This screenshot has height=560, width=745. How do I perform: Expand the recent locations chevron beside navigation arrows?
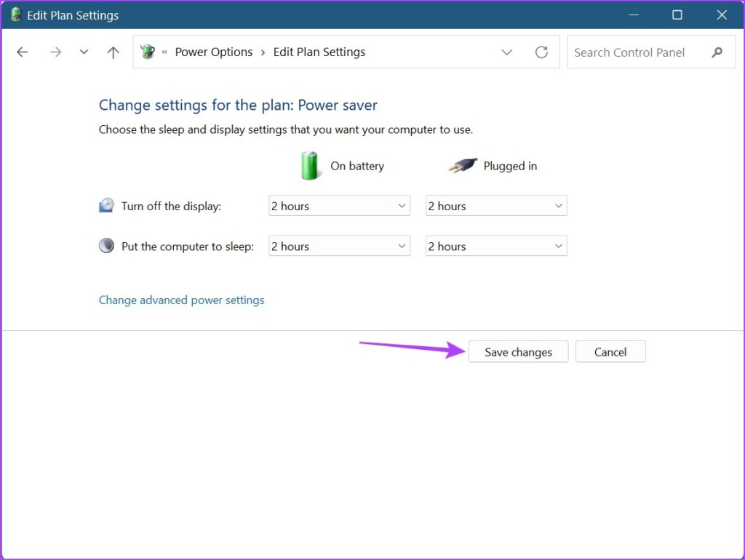[x=83, y=52]
